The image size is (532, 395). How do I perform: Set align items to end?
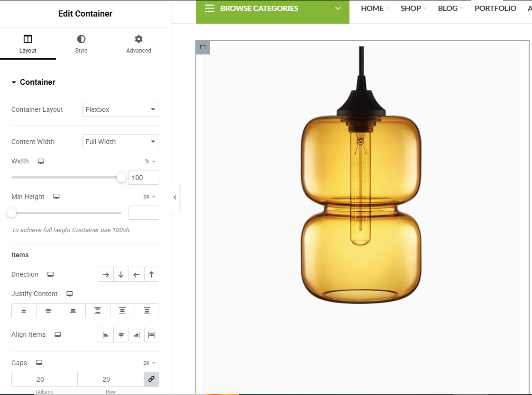137,335
